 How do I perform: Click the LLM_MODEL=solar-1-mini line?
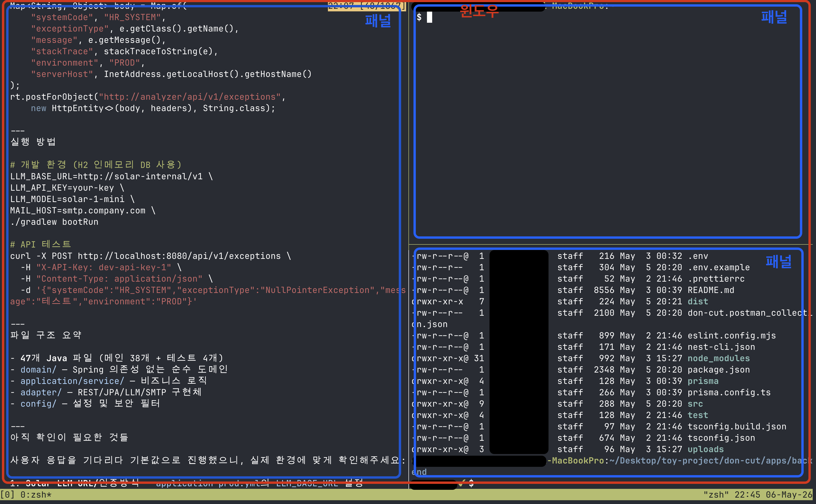point(72,199)
